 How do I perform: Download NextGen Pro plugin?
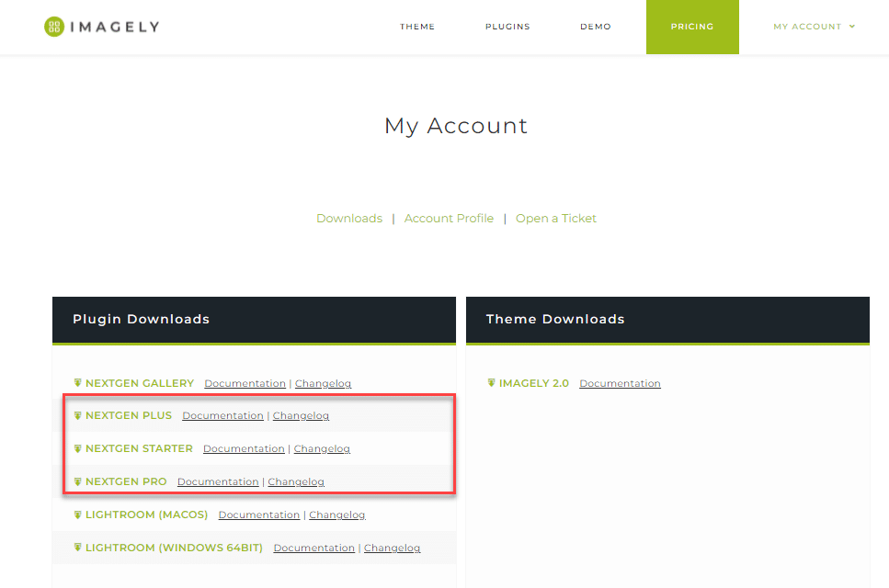point(126,481)
